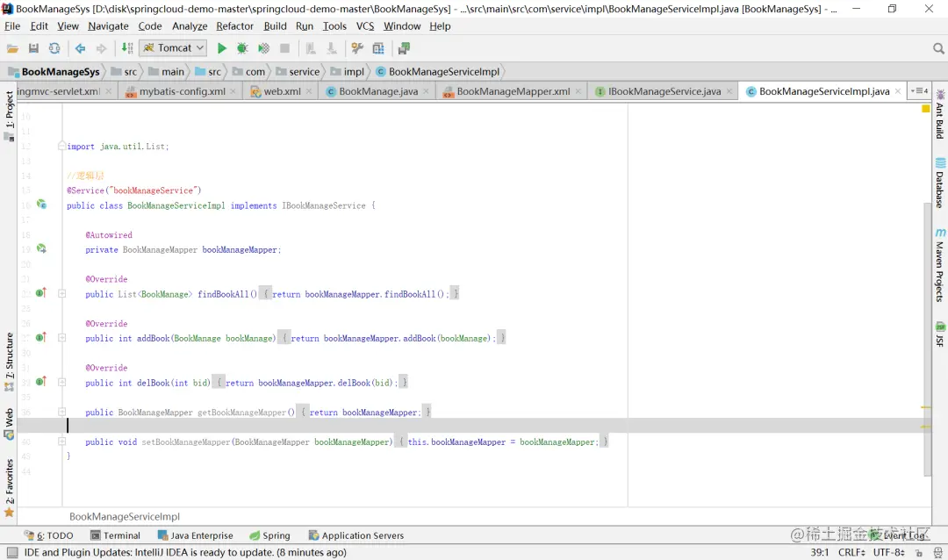Image resolution: width=948 pixels, height=560 pixels.
Task: Open the Terminal tool window
Action: pyautogui.click(x=115, y=535)
